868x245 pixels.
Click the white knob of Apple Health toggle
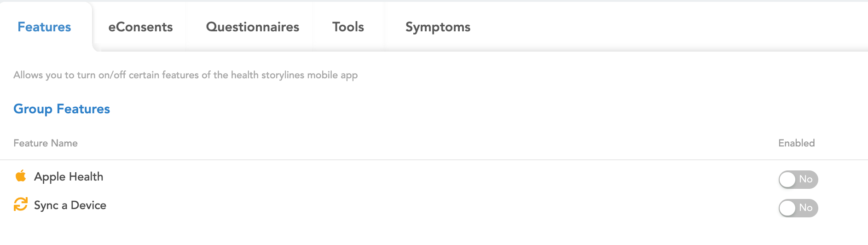787,180
